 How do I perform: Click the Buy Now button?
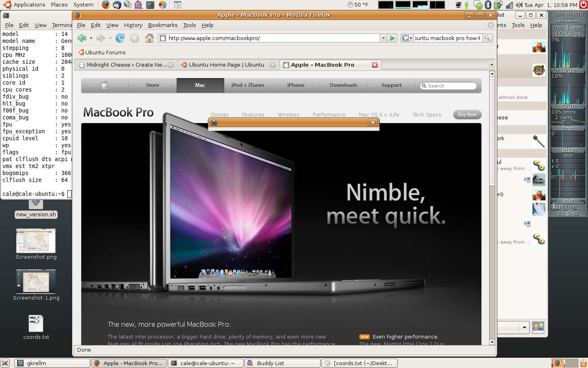pyautogui.click(x=467, y=115)
